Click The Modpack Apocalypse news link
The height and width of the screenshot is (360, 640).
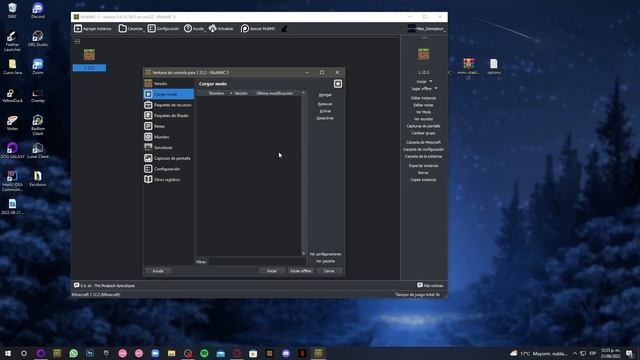tap(104, 285)
